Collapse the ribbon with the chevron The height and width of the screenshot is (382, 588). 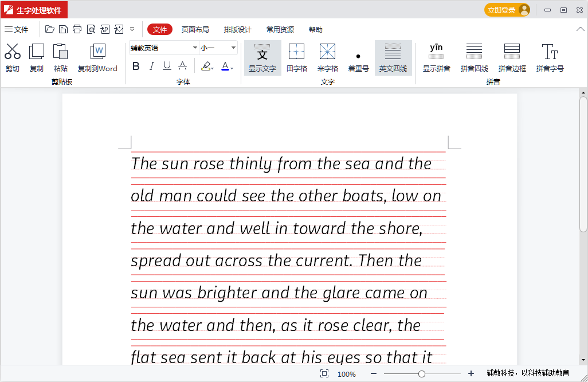[580, 29]
